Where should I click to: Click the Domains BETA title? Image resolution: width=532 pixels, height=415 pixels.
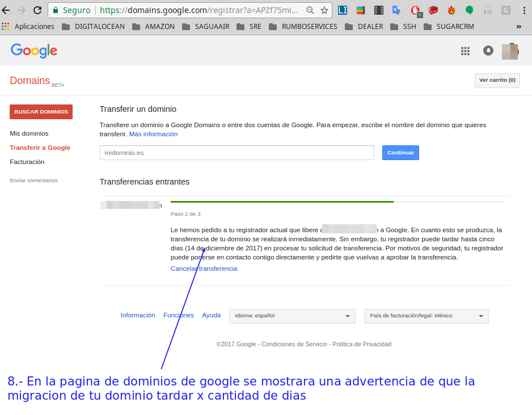37,81
